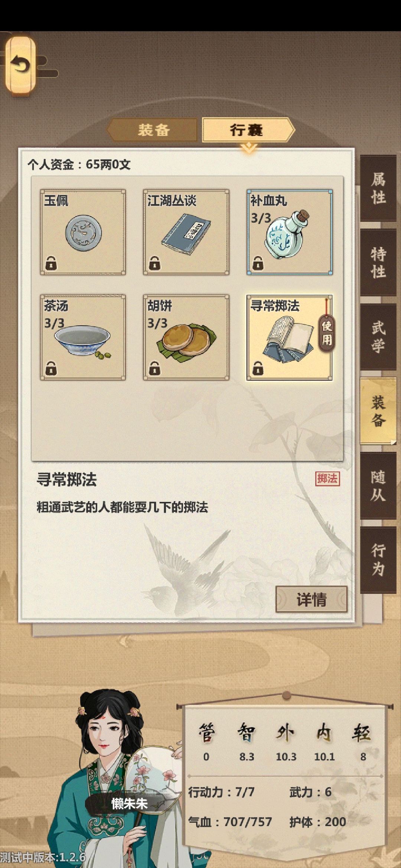Open the 随从 side tab
The height and width of the screenshot is (868, 401).
pos(378,486)
